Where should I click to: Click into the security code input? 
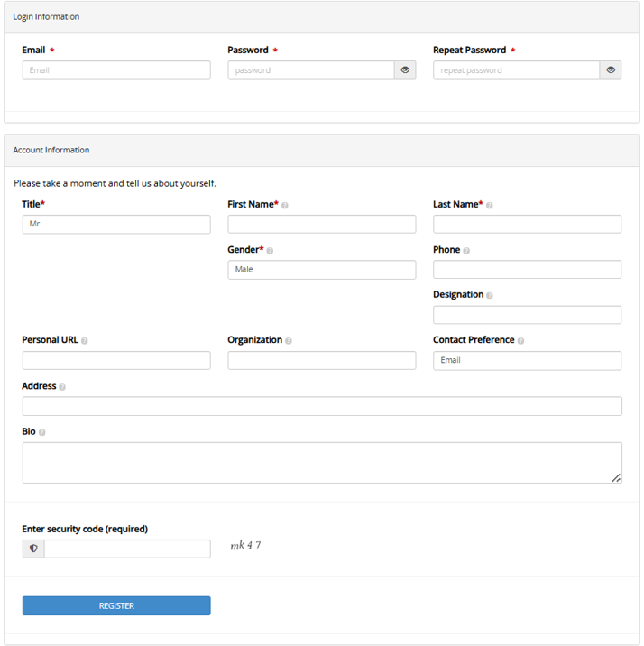click(127, 549)
